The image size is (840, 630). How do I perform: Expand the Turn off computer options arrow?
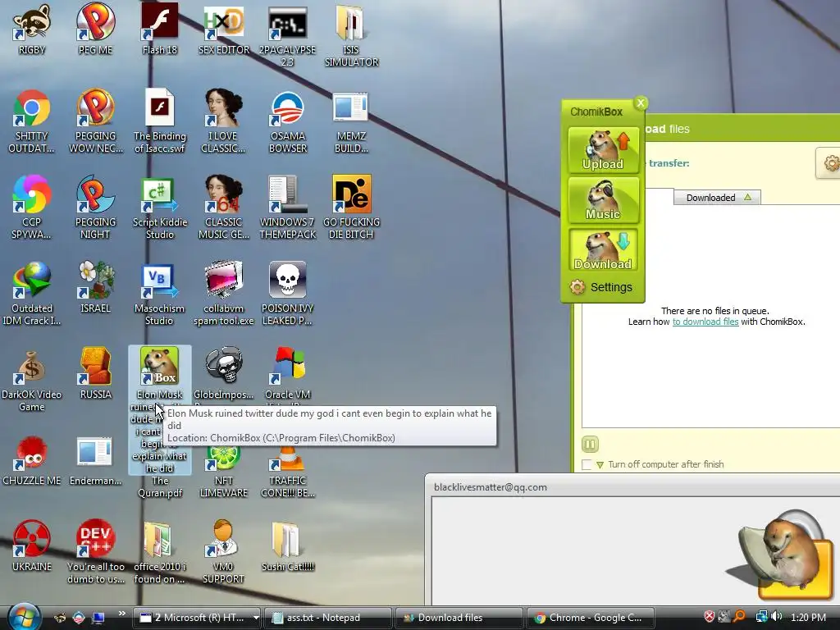(x=600, y=465)
